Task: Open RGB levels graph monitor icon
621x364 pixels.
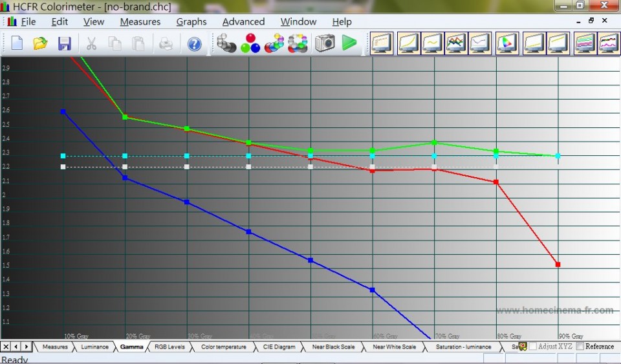Action: (456, 43)
